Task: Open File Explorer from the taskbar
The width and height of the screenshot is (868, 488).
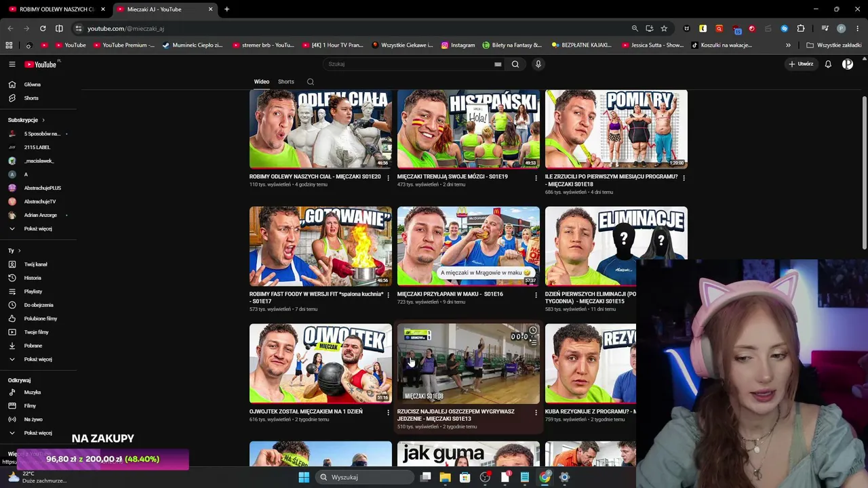Action: point(445,477)
